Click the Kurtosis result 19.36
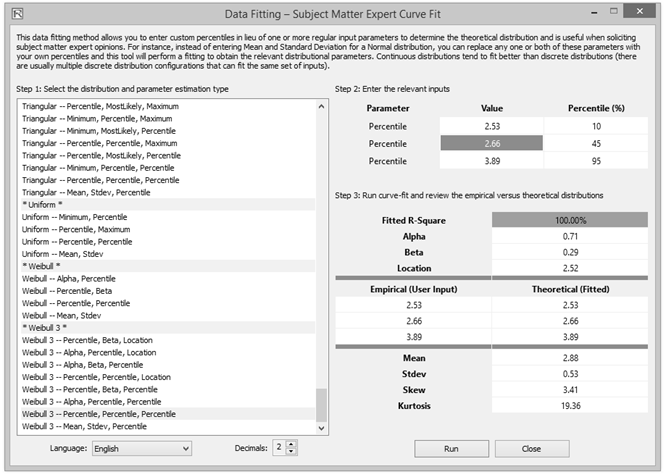 [x=570, y=405]
